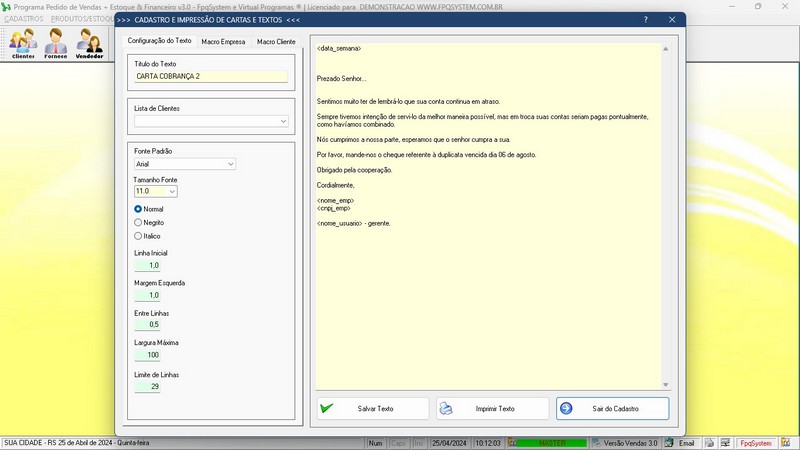Click the Limite de Linhas value field
The height and width of the screenshot is (450, 800).
pyautogui.click(x=147, y=387)
